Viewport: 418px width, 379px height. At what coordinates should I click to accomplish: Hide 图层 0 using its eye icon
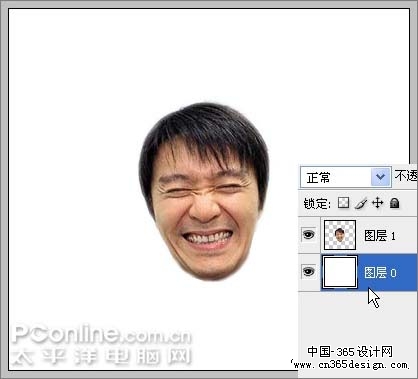(x=308, y=272)
